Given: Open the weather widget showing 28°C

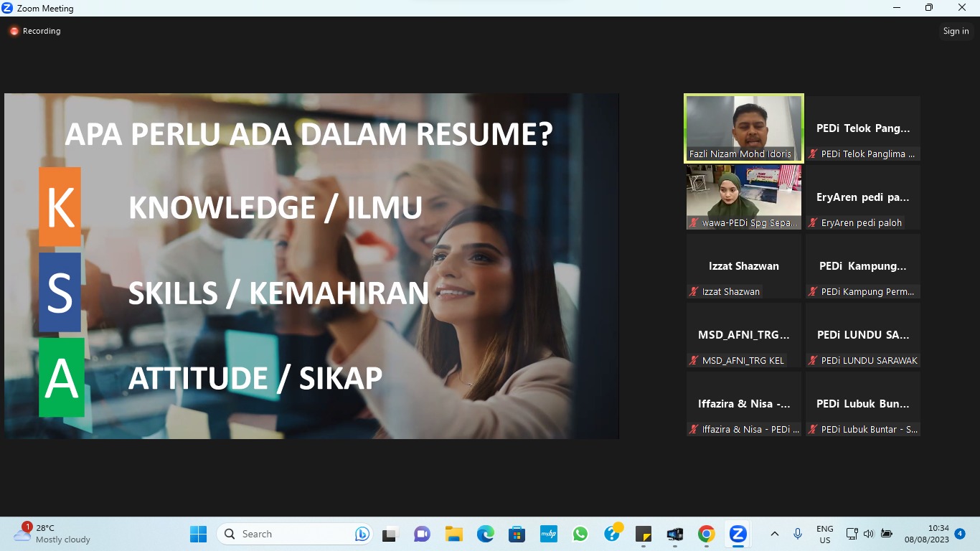Looking at the screenshot, I should click(x=52, y=534).
